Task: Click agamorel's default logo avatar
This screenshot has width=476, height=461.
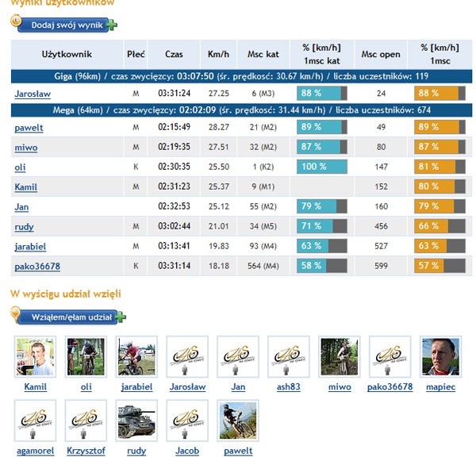Action: 35,421
